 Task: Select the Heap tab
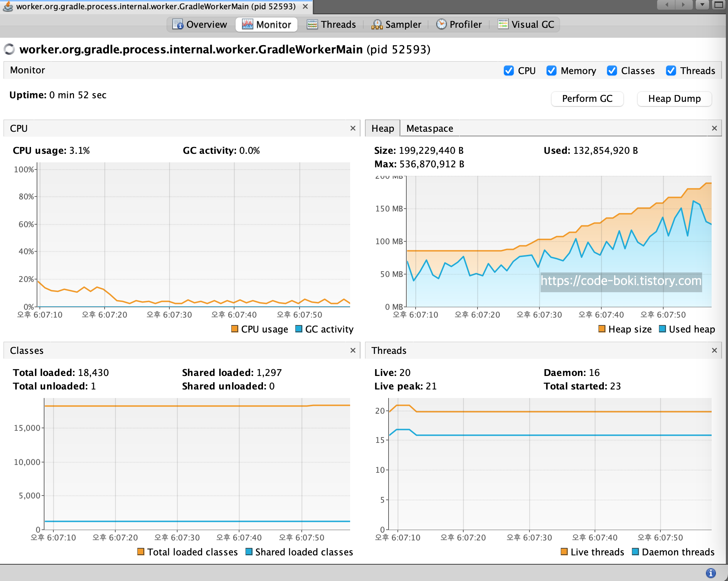tap(383, 128)
